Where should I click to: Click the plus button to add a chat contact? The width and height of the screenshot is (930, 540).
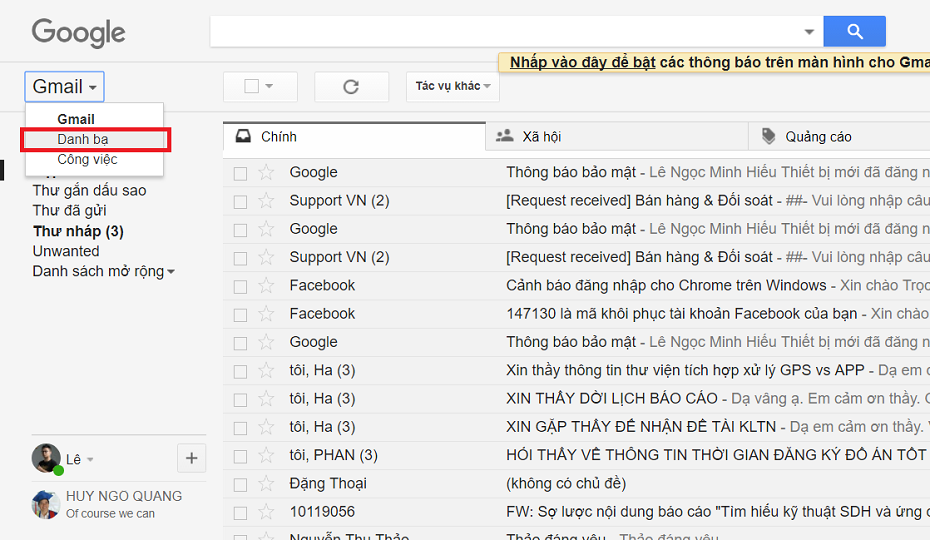point(192,458)
